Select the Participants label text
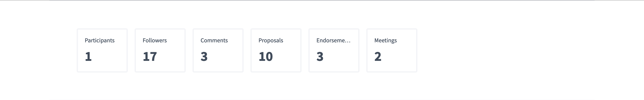 point(99,40)
